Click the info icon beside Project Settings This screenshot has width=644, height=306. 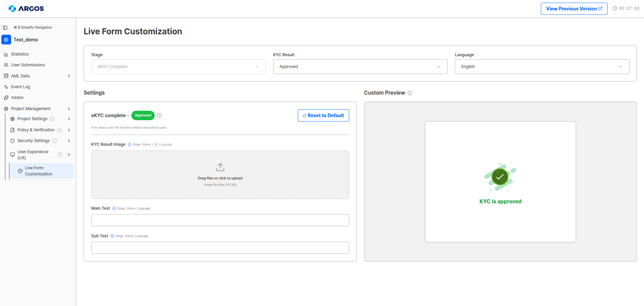(52, 119)
